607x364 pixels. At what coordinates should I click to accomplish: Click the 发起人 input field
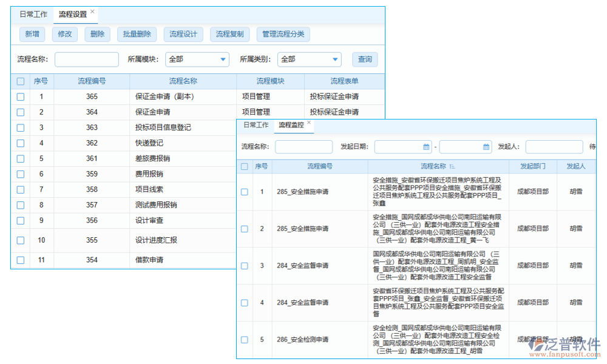click(554, 147)
